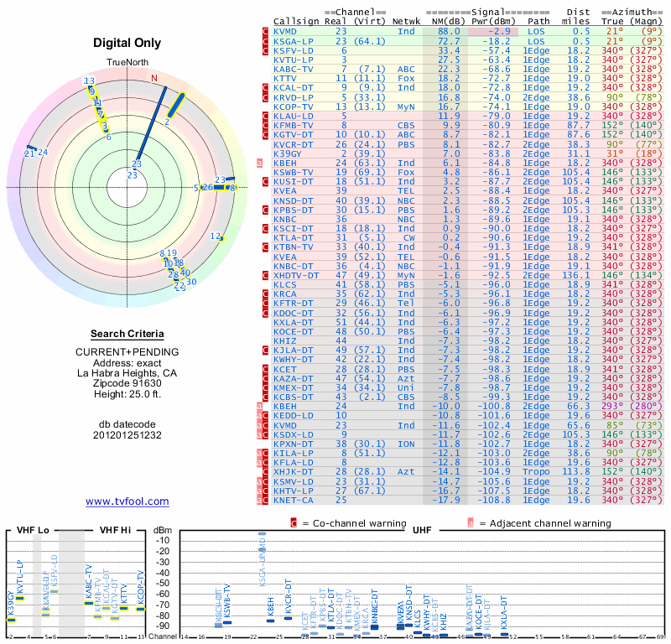
Task: Open KNET-CA callsign link in the station table
Action: pyautogui.click(x=294, y=501)
